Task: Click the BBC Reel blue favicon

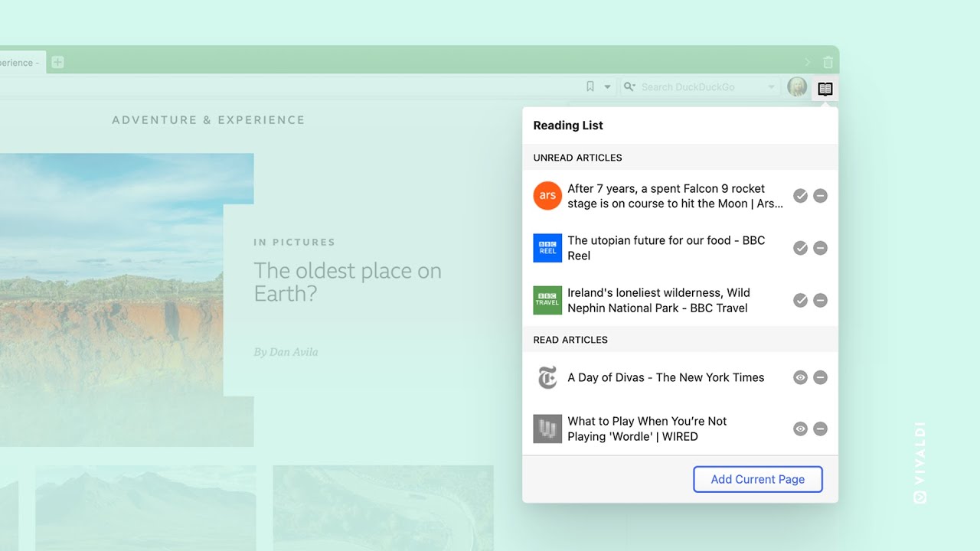Action: point(547,248)
